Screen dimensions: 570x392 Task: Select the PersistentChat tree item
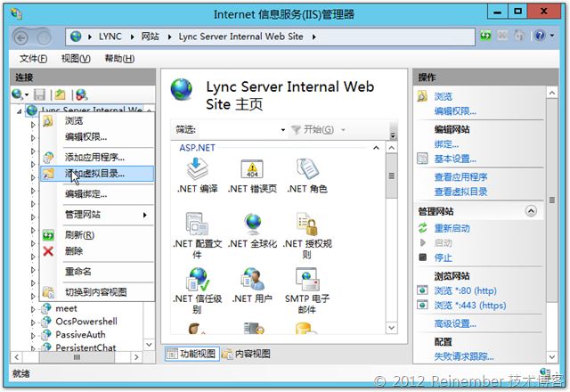(85, 347)
